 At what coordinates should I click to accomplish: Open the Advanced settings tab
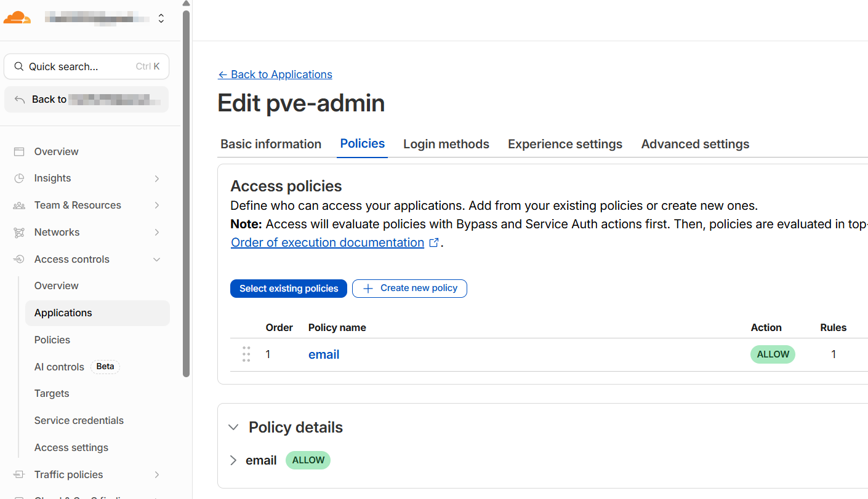coord(696,144)
